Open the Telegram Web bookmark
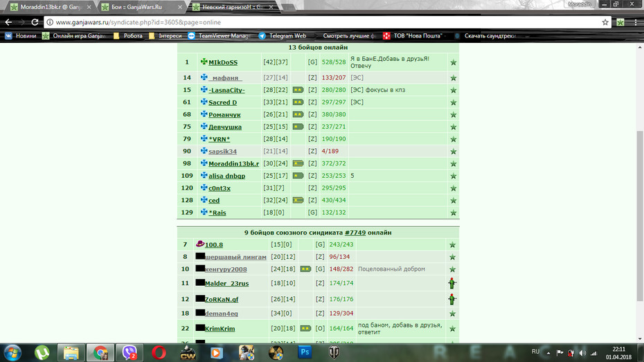Screen dimensions: 644x362 point(282,36)
